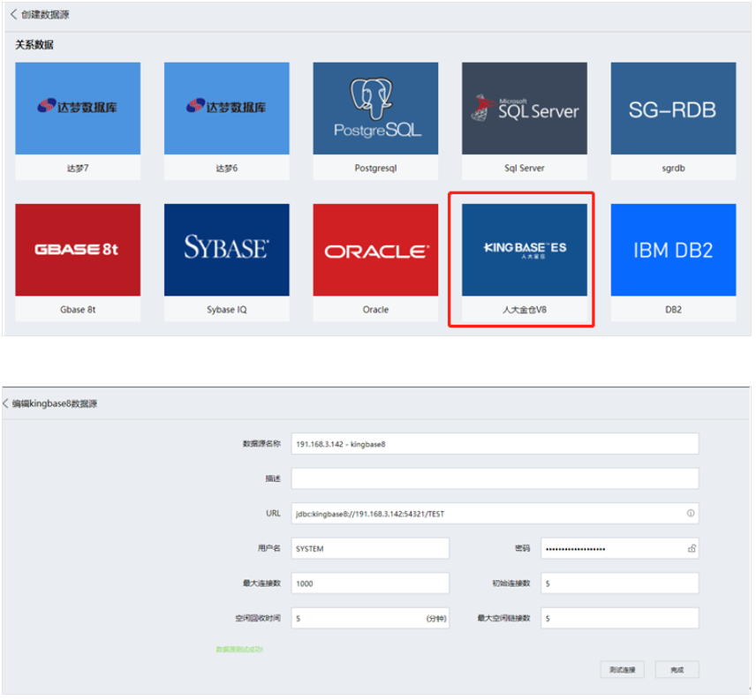Focus the 最大空闲链接数 input field
The image size is (756, 700).
pyautogui.click(x=620, y=618)
